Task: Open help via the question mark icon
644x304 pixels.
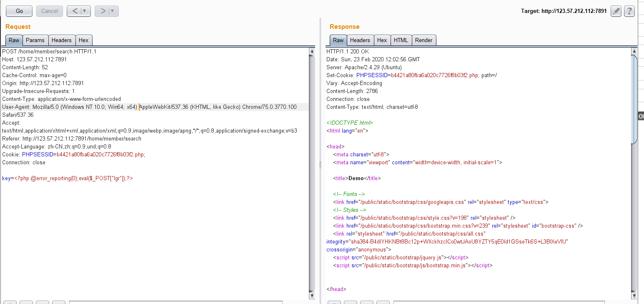Action: (x=629, y=11)
